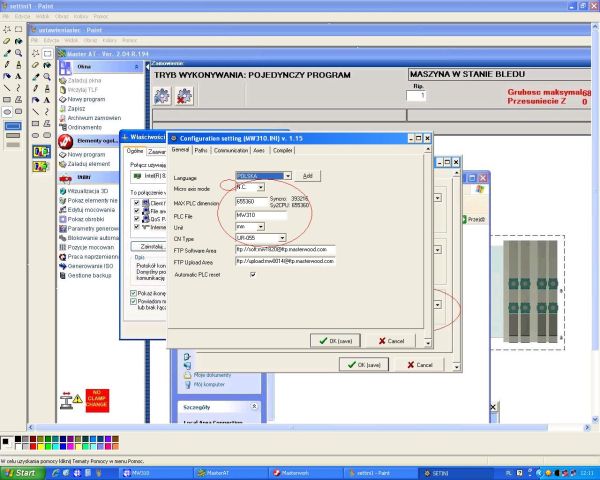This screenshot has width=600, height=480.
Task: Toggle the Client connection component checkbox
Action: pyautogui.click(x=137, y=203)
